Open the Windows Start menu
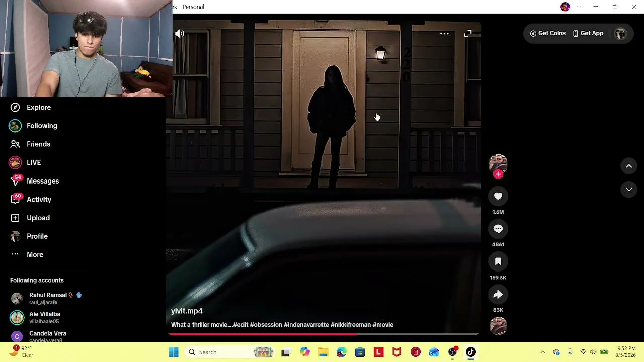644x362 pixels. [x=174, y=352]
